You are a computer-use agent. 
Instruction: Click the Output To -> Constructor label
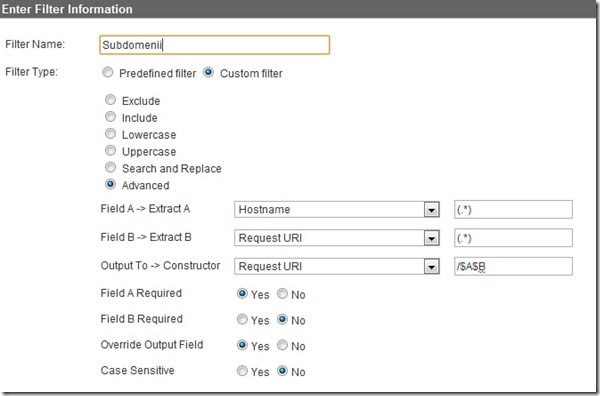coord(160,266)
